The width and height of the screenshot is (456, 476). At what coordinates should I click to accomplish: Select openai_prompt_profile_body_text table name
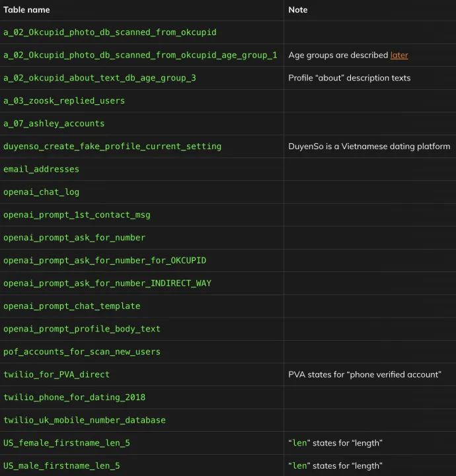tap(82, 329)
